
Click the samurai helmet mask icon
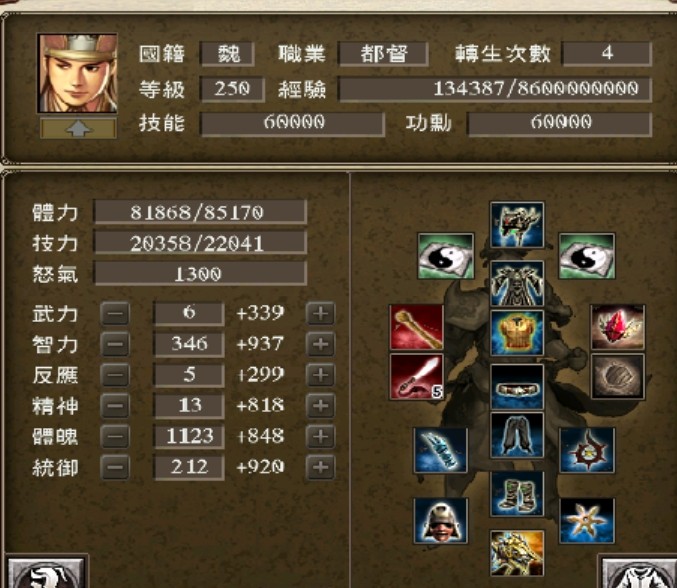click(440, 520)
